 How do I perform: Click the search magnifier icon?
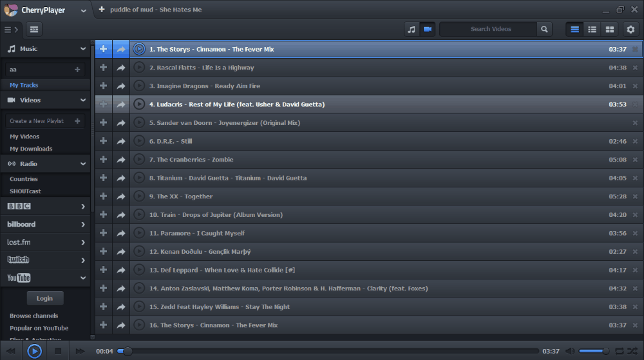pos(544,29)
